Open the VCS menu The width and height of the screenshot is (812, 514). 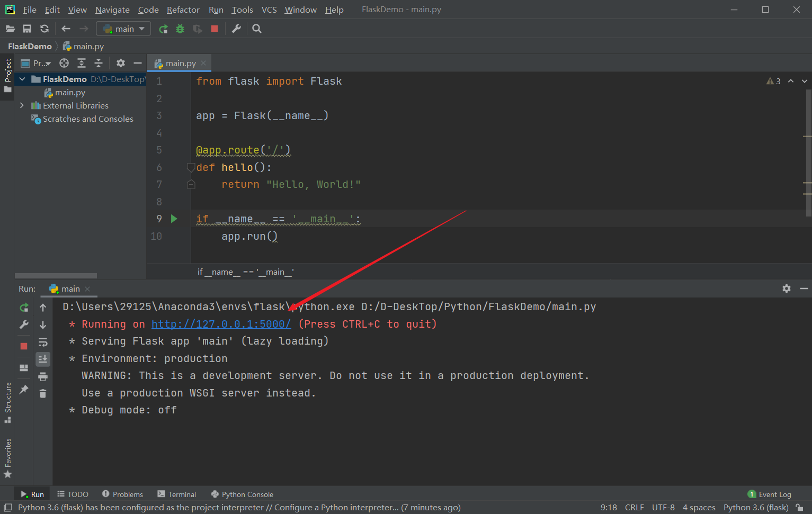click(x=269, y=10)
